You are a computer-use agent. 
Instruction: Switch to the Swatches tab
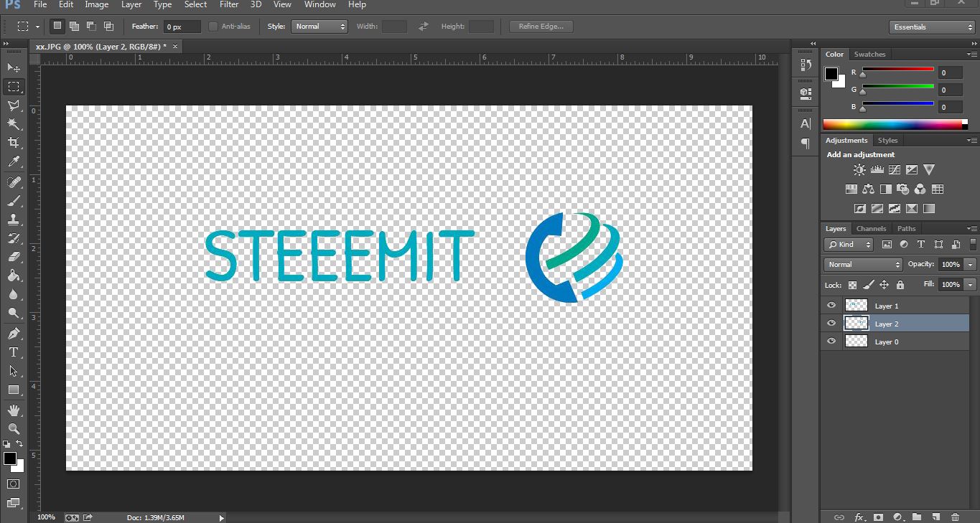(x=869, y=55)
